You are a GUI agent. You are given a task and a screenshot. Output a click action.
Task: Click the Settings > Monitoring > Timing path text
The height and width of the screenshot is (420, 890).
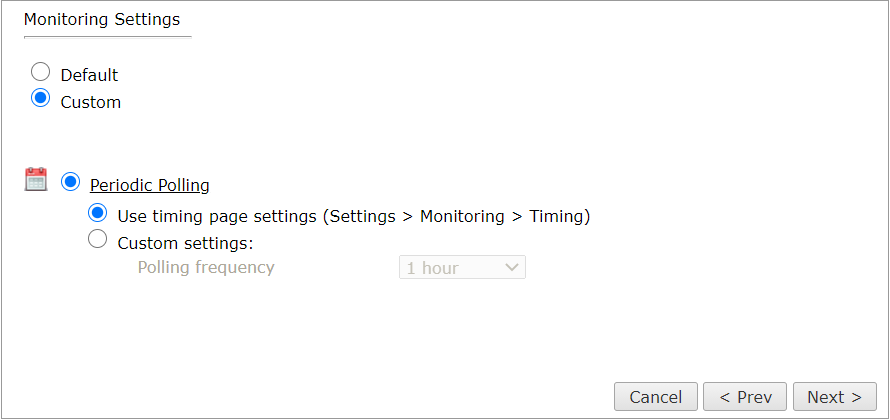(x=457, y=216)
